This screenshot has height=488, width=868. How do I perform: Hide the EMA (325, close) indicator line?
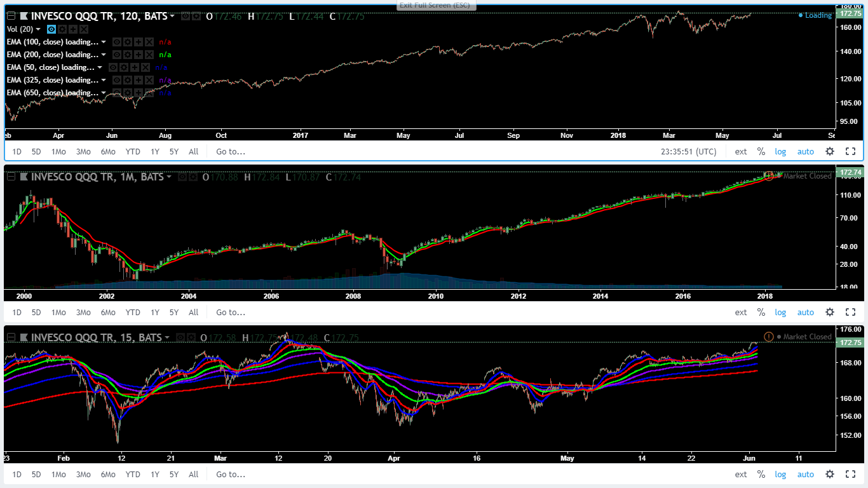pos(116,80)
